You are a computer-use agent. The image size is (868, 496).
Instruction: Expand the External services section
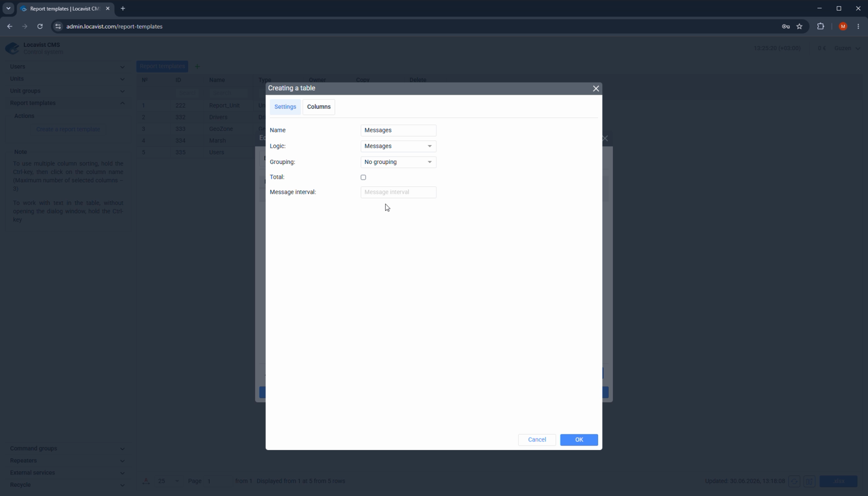[x=67, y=473]
